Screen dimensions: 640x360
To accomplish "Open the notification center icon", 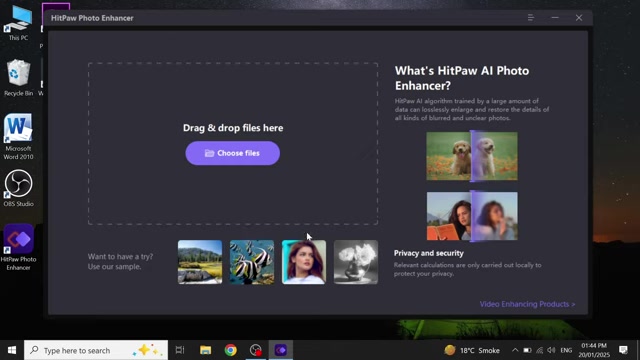I will 623,350.
